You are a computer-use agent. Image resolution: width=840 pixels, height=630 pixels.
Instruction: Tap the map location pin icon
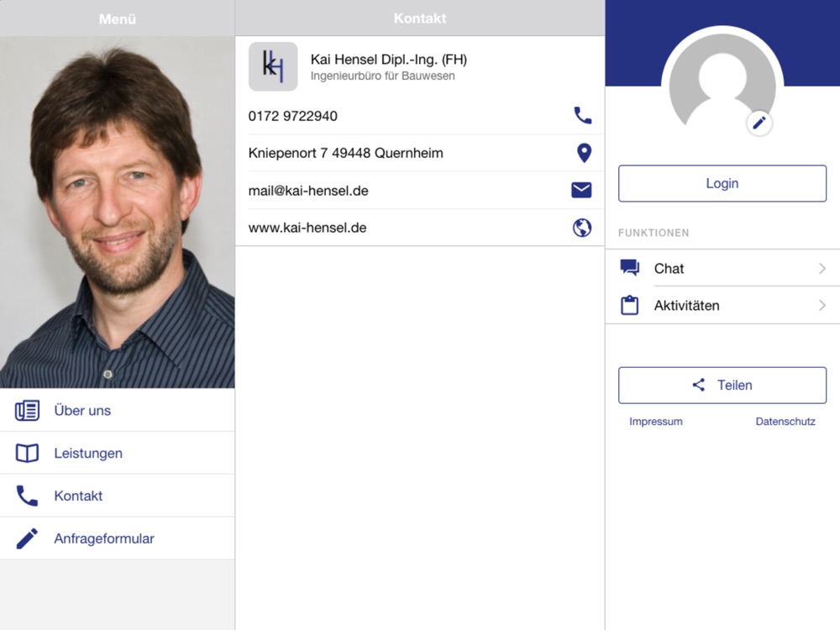tap(584, 153)
